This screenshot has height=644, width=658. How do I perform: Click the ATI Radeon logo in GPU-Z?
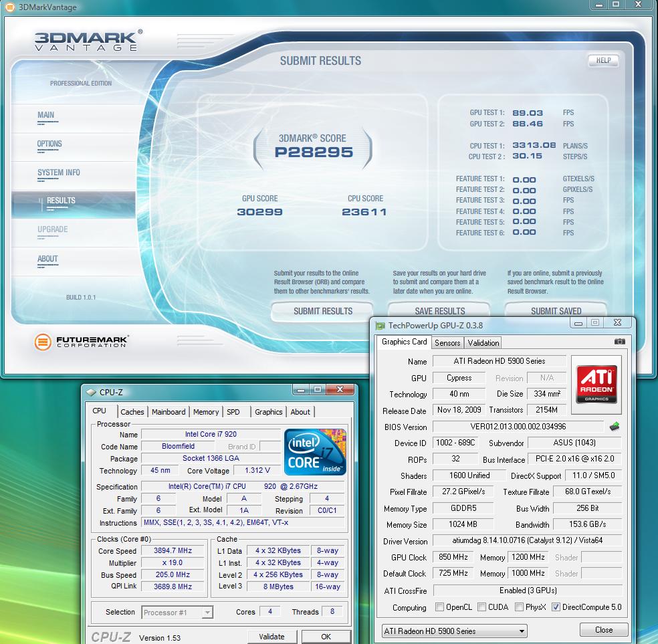[x=596, y=385]
